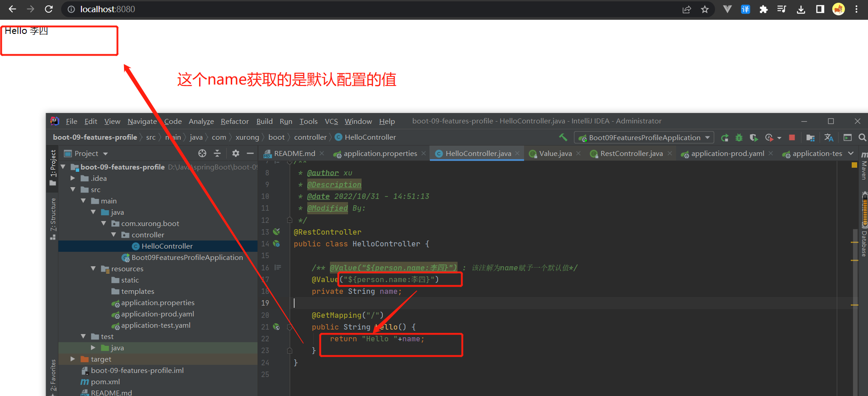Open Project panel gear options
This screenshot has height=396, width=868.
(x=235, y=154)
